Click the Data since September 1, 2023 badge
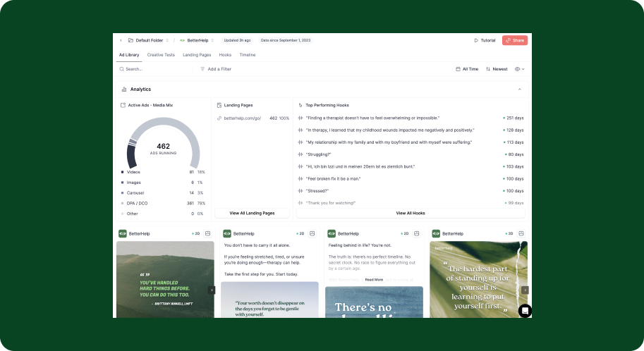This screenshot has width=644, height=351. point(286,40)
